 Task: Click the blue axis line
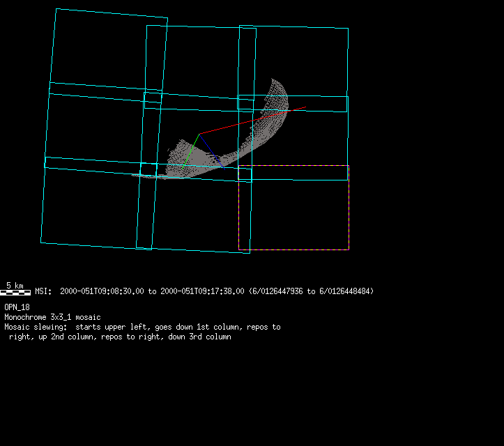click(x=211, y=151)
